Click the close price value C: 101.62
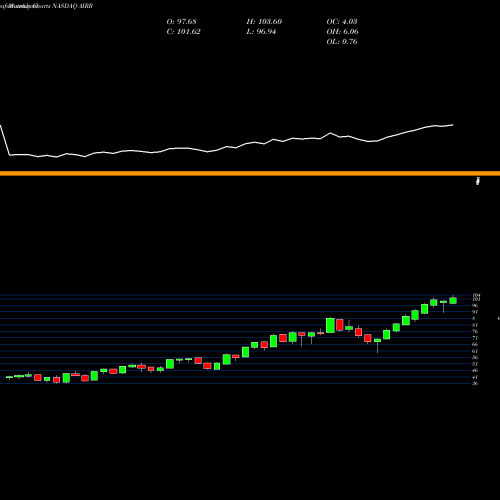The height and width of the screenshot is (500, 500). 183,32
